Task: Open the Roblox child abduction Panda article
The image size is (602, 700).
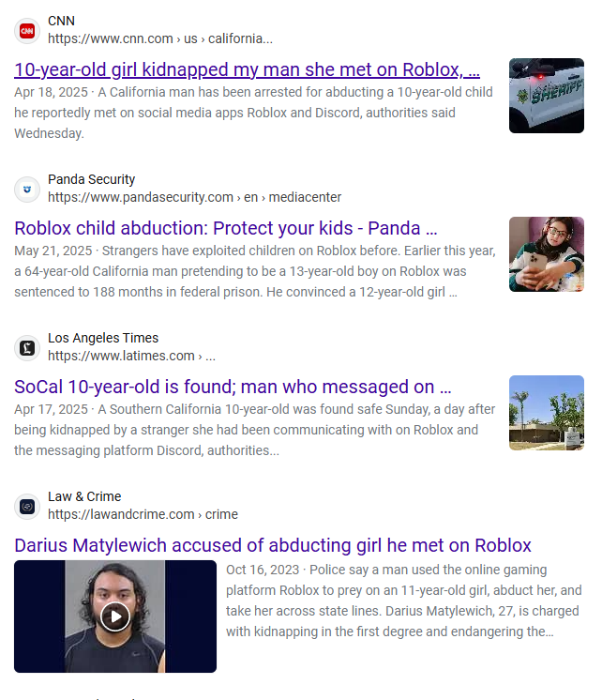Action: click(x=226, y=228)
